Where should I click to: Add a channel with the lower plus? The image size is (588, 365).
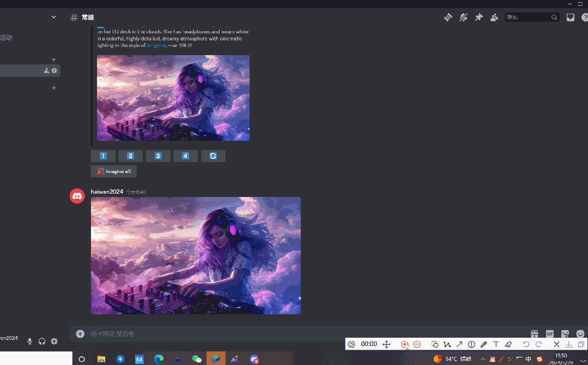53,88
